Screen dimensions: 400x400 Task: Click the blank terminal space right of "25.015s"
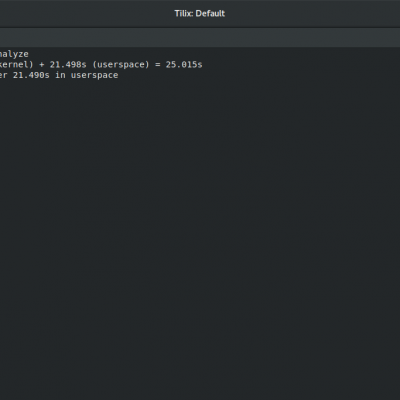point(300,65)
